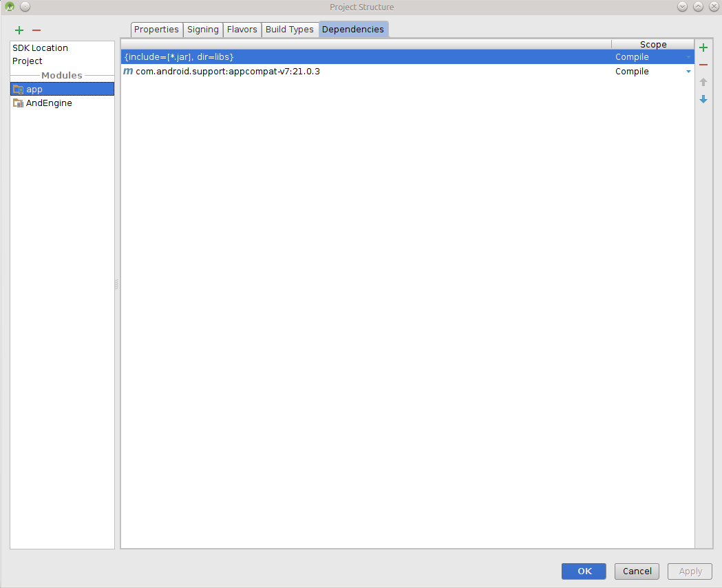Screen dimensions: 722x588
Task: Move the selected dependency down
Action: pos(703,99)
